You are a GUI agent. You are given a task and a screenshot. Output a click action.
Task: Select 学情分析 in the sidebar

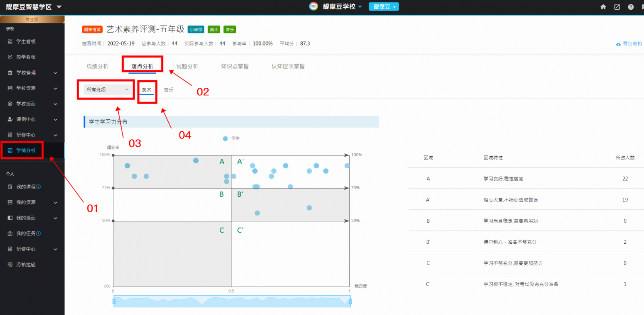[26, 150]
